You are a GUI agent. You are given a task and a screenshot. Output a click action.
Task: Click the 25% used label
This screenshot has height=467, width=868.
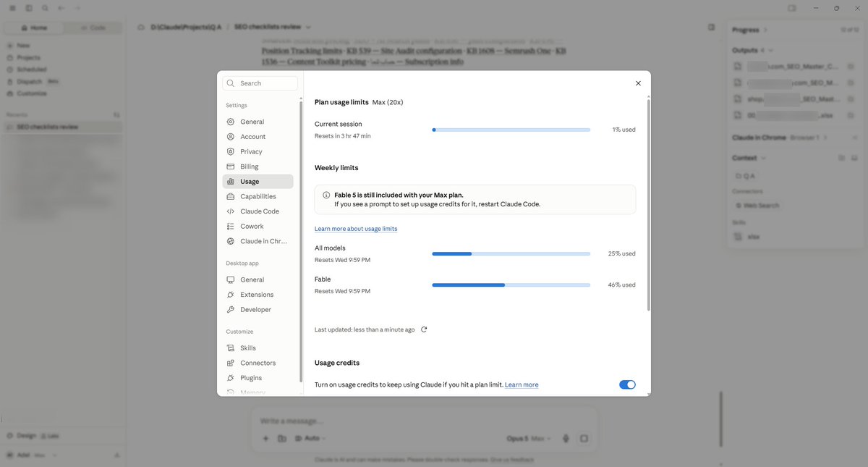point(622,254)
